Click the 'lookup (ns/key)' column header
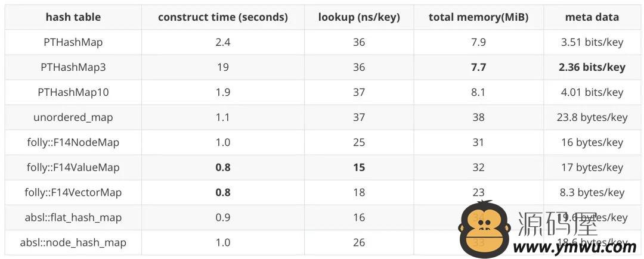 click(359, 17)
